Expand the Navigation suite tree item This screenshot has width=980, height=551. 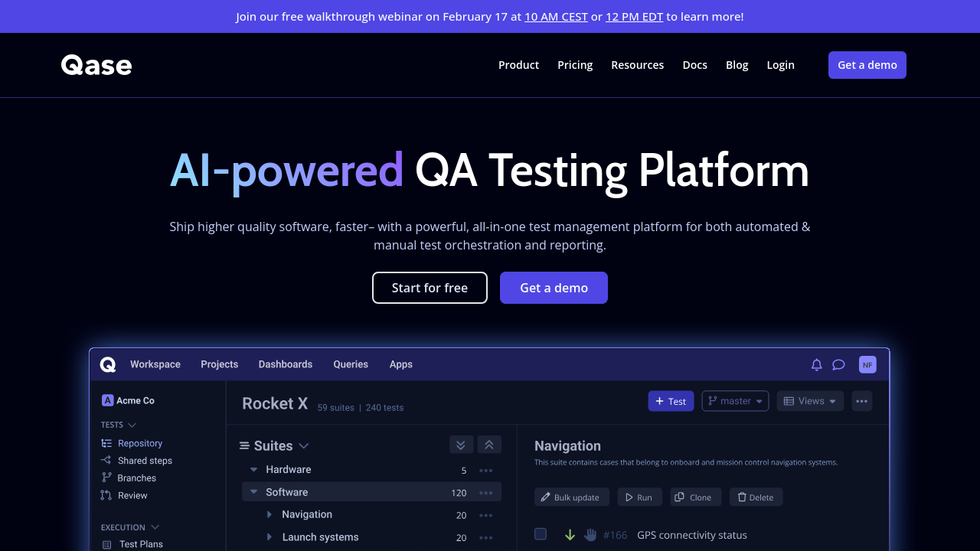269,515
